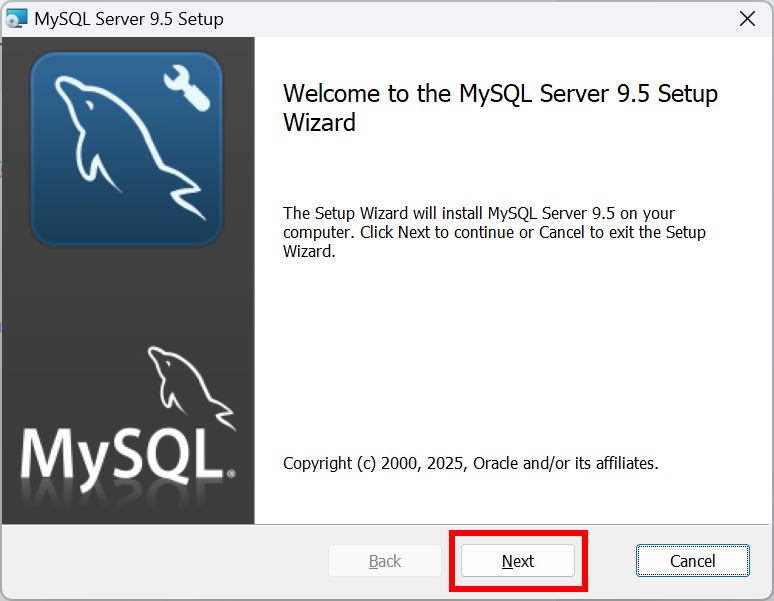The height and width of the screenshot is (601, 774).
Task: Click the Setup Wizard description paragraph
Action: [494, 232]
